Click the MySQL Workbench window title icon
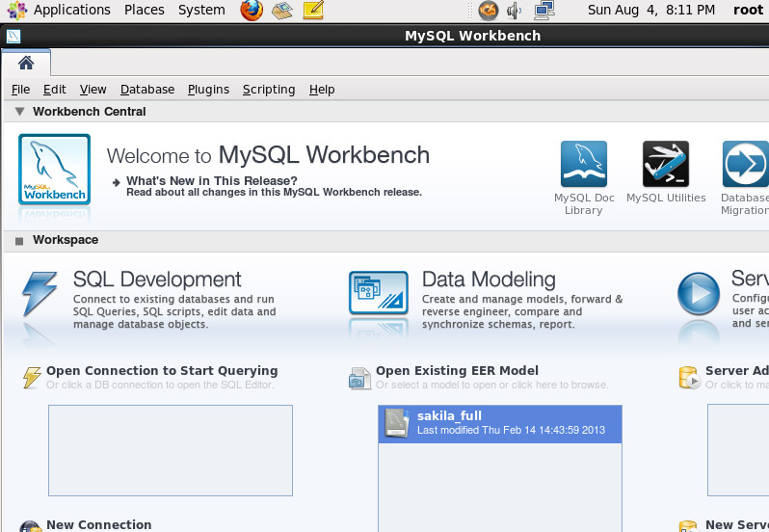Viewport: 769px width, 532px height. (x=13, y=37)
